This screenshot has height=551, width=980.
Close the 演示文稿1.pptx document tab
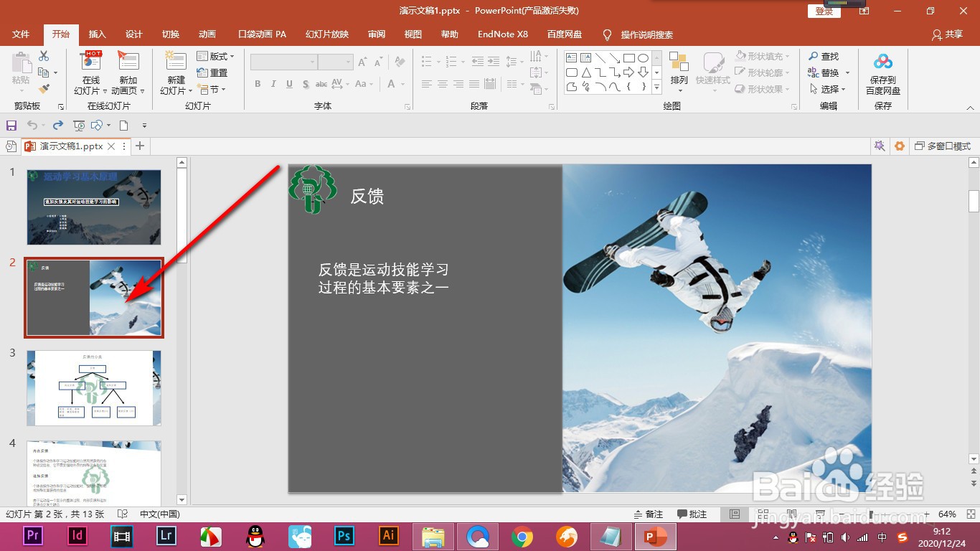pyautogui.click(x=111, y=146)
